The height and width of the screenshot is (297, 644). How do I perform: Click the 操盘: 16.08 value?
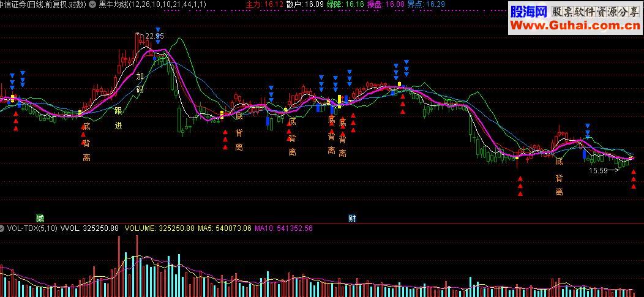point(386,4)
